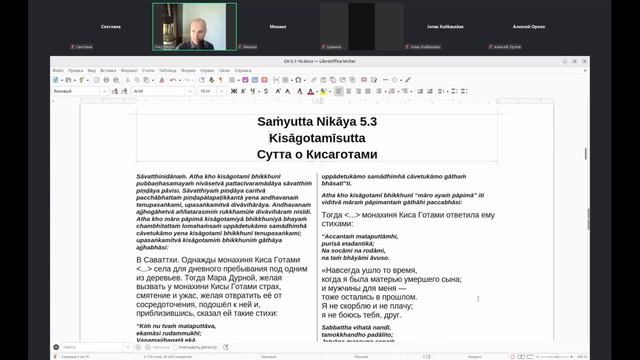Open the Insert table dropdown arrow
Screen dimensions: 640x360
tap(238, 80)
